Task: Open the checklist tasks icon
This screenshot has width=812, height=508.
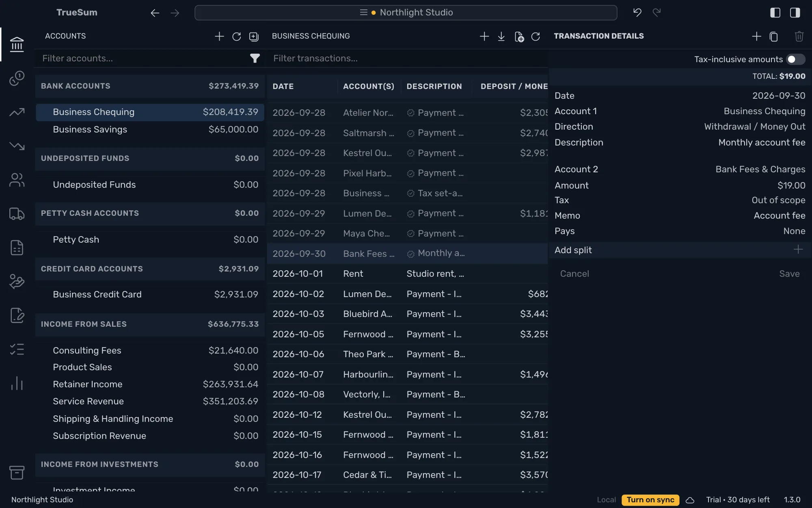Action: 17,350
